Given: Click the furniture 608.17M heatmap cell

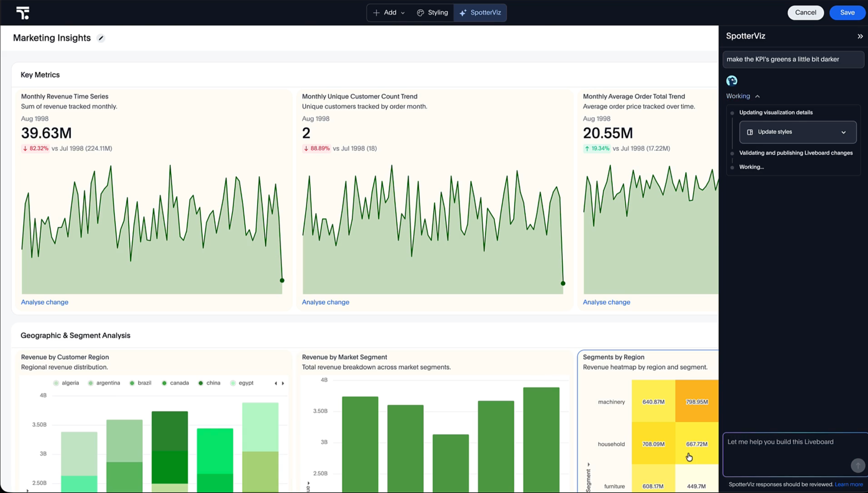Looking at the screenshot, I should (x=653, y=479).
